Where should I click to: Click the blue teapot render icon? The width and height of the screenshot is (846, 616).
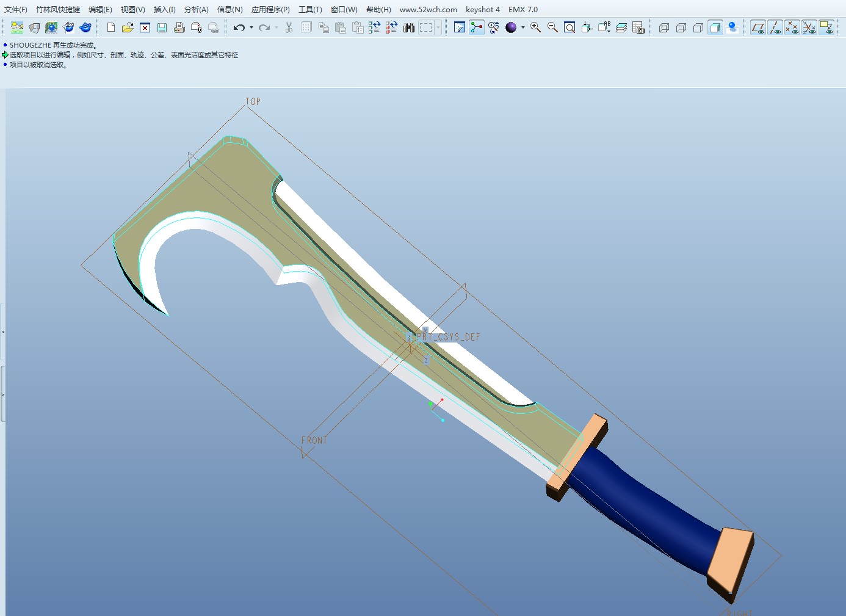click(x=85, y=27)
